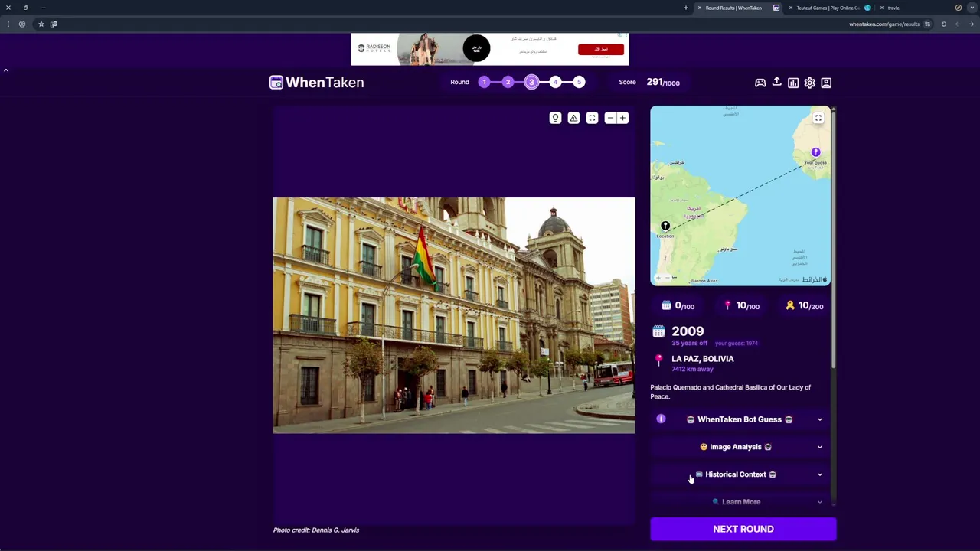Expand Learn More section

[x=740, y=502]
